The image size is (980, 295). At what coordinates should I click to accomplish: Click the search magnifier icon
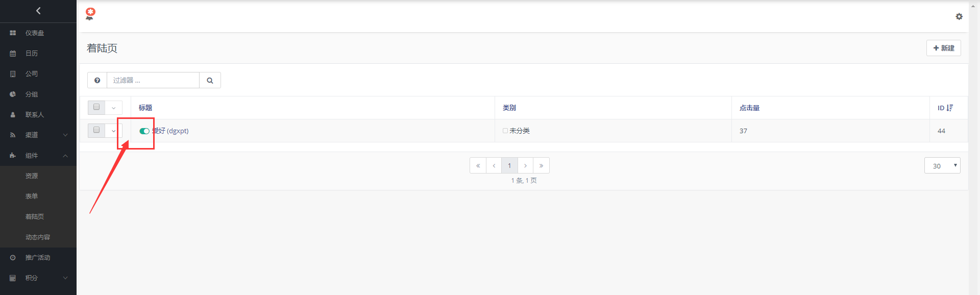(x=210, y=80)
